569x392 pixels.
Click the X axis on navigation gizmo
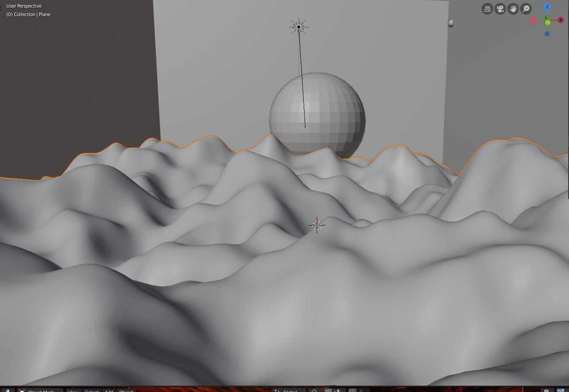click(x=561, y=20)
